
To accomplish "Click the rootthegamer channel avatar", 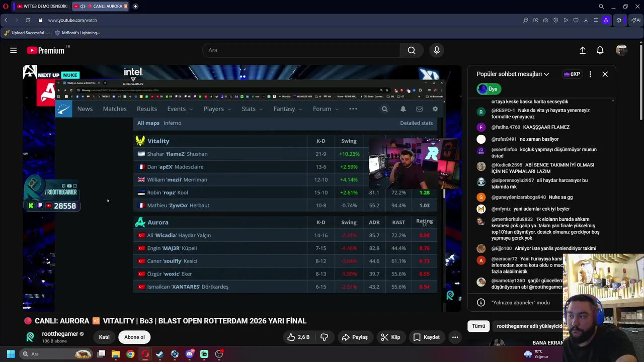I will pyautogui.click(x=31, y=337).
